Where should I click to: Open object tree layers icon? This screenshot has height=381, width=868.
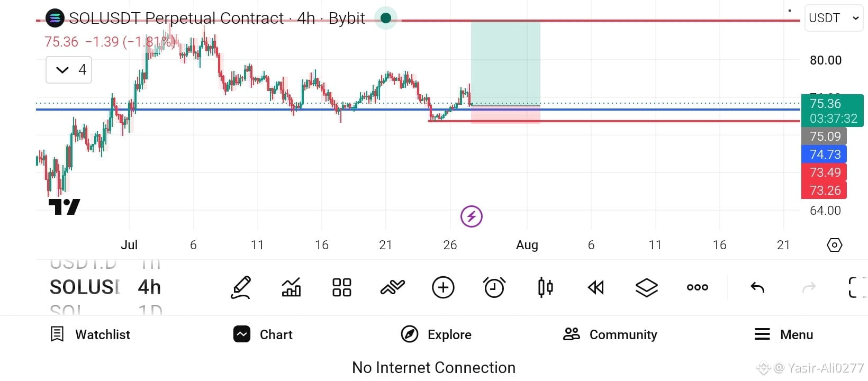[646, 287]
